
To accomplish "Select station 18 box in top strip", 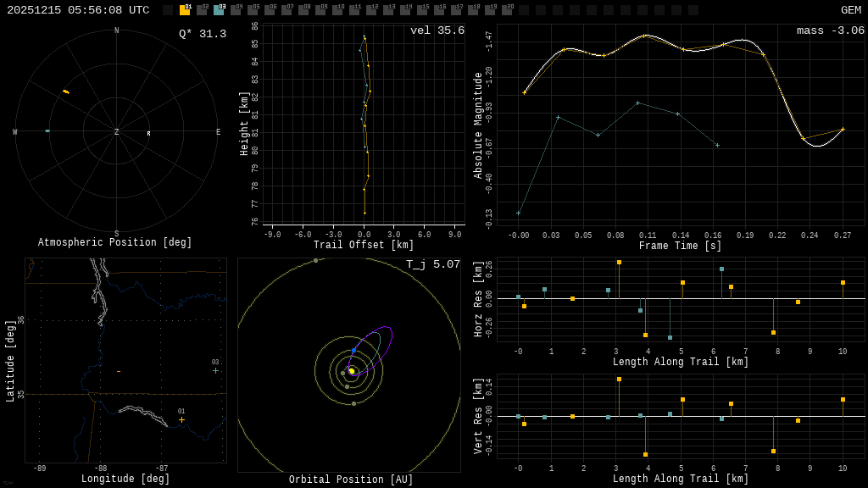I will pyautogui.click(x=473, y=9).
